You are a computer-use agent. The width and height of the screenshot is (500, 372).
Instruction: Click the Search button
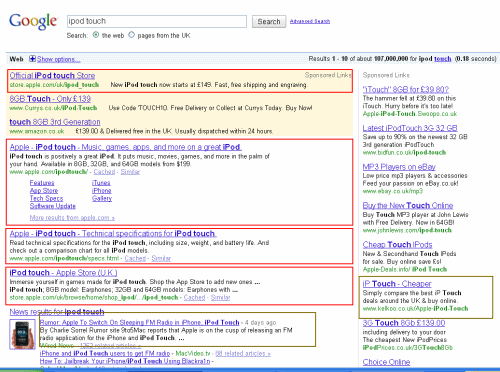269,22
